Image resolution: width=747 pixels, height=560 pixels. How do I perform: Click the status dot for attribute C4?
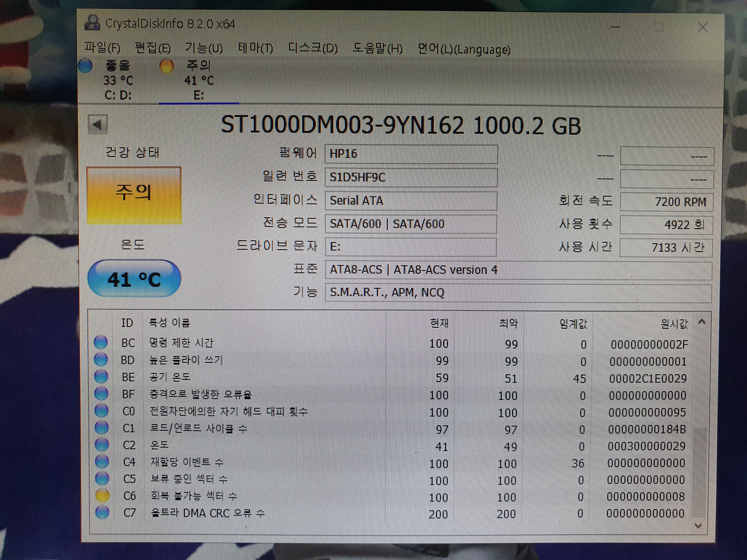[x=102, y=461]
